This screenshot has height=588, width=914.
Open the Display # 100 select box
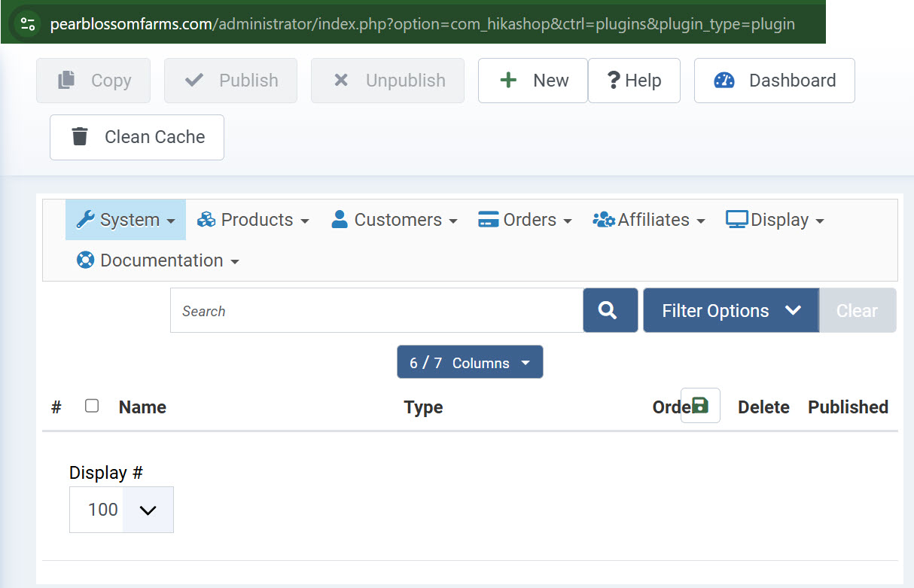121,510
